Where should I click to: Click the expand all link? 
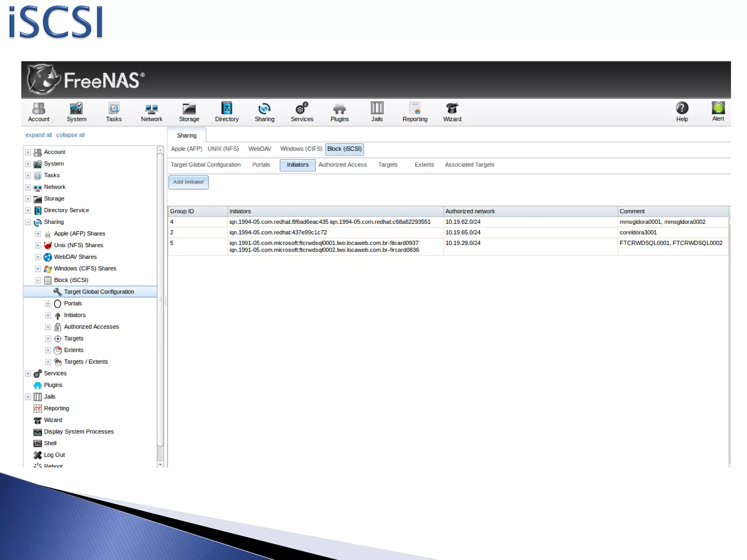coord(38,135)
